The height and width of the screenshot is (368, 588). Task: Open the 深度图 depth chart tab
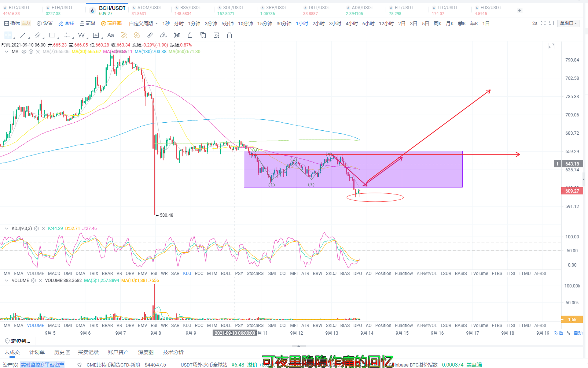pos(146,352)
